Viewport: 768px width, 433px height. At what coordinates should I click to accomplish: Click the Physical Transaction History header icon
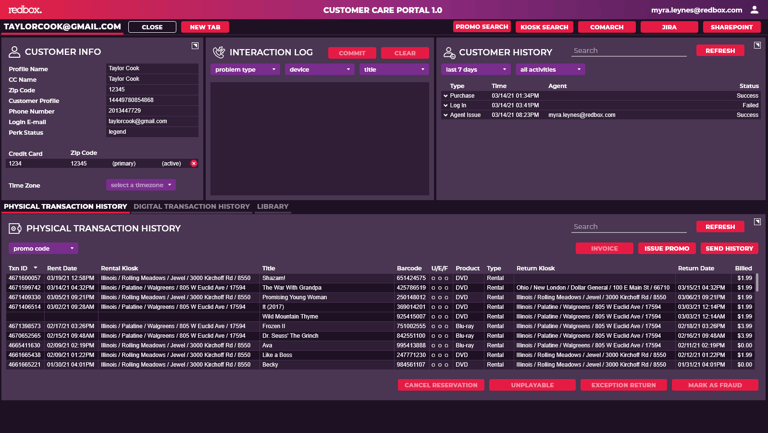(x=15, y=228)
